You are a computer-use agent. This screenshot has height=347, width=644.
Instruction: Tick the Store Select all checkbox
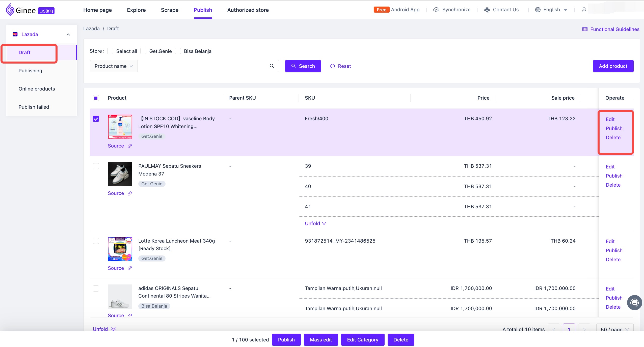(110, 51)
